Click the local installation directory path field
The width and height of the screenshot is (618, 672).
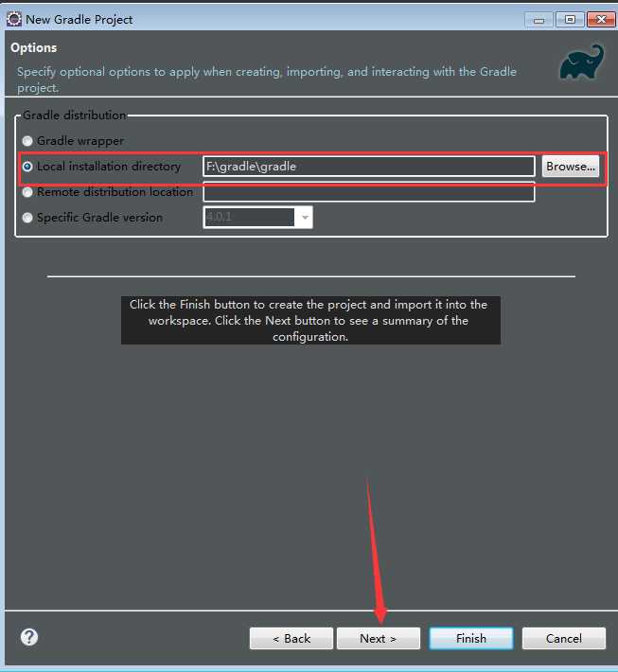368,167
